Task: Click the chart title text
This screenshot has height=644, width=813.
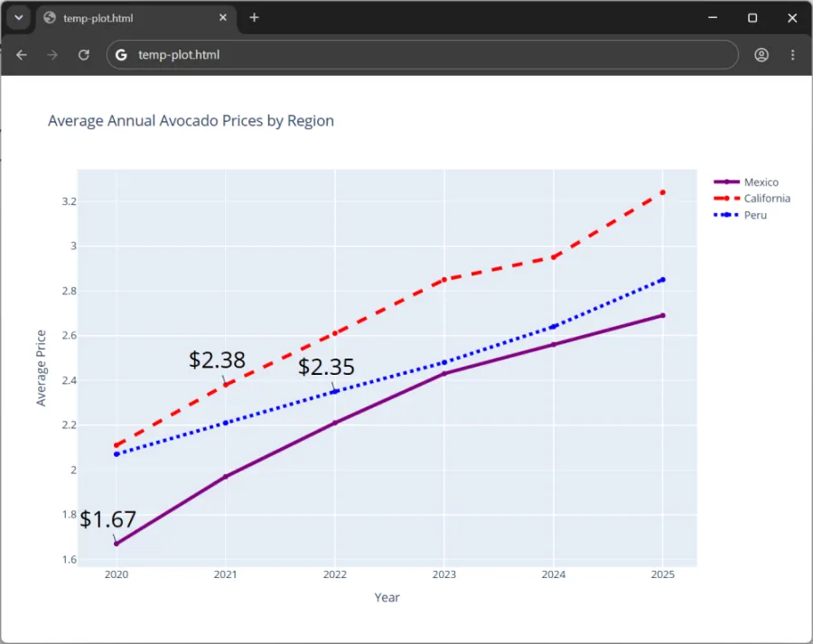Action: point(191,121)
